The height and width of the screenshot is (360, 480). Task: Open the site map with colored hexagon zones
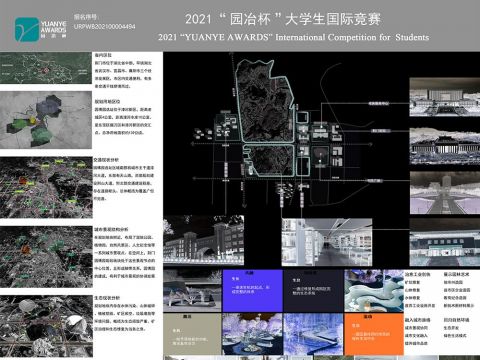46,120
